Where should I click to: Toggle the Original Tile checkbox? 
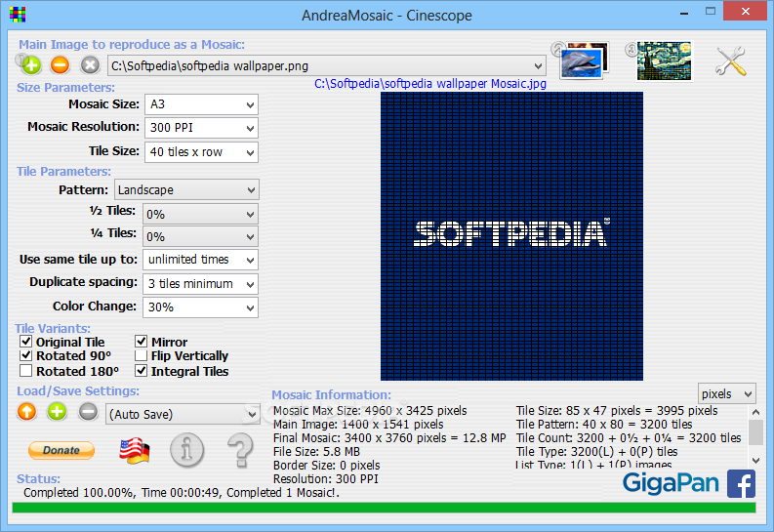pos(26,341)
